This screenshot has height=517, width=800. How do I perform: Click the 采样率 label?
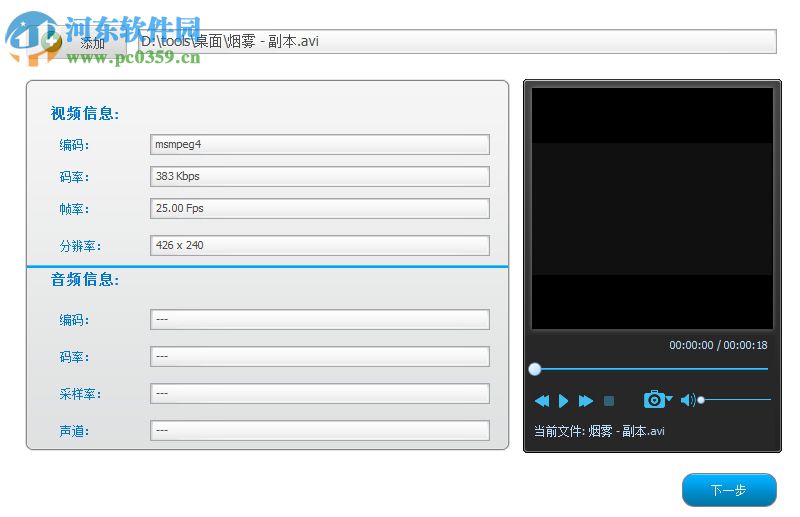[80, 394]
